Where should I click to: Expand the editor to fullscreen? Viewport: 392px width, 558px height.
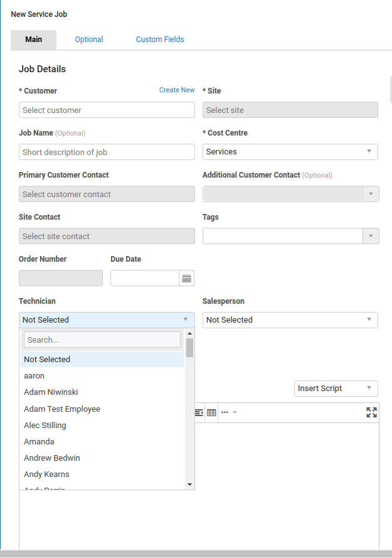(x=371, y=412)
